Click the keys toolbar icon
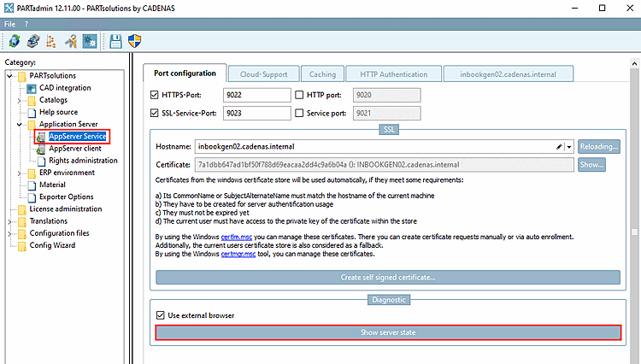The height and width of the screenshot is (364, 641). (71, 41)
